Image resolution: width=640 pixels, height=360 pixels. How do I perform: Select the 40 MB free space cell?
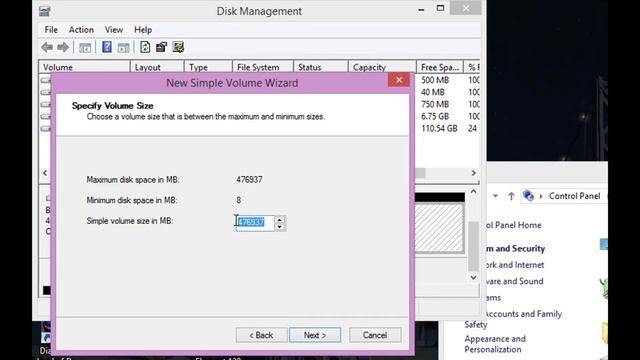(433, 92)
